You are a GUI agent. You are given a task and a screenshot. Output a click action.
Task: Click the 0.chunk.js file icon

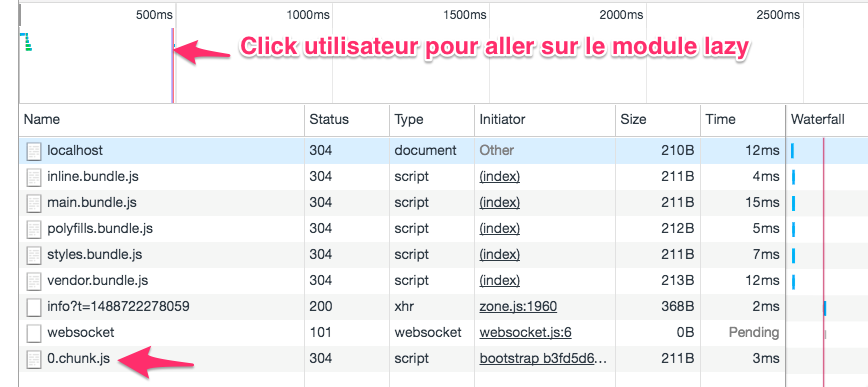click(x=34, y=359)
